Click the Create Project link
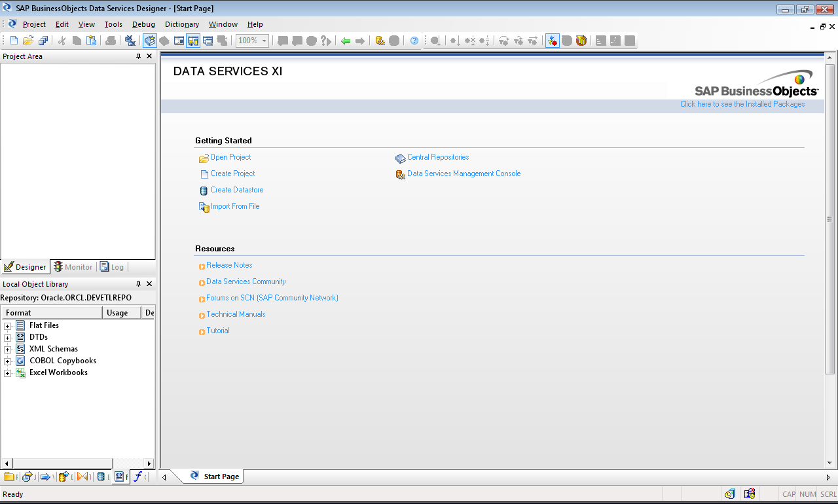838x504 pixels. [233, 173]
